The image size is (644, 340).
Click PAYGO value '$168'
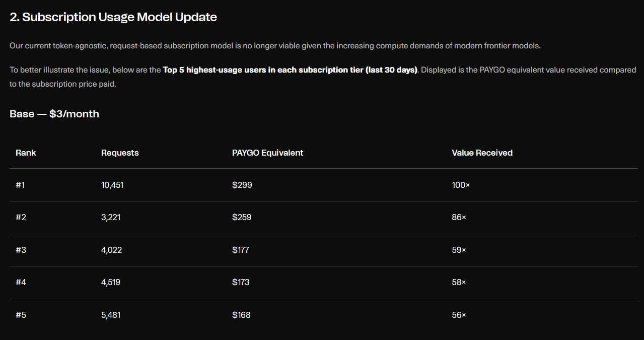point(241,315)
